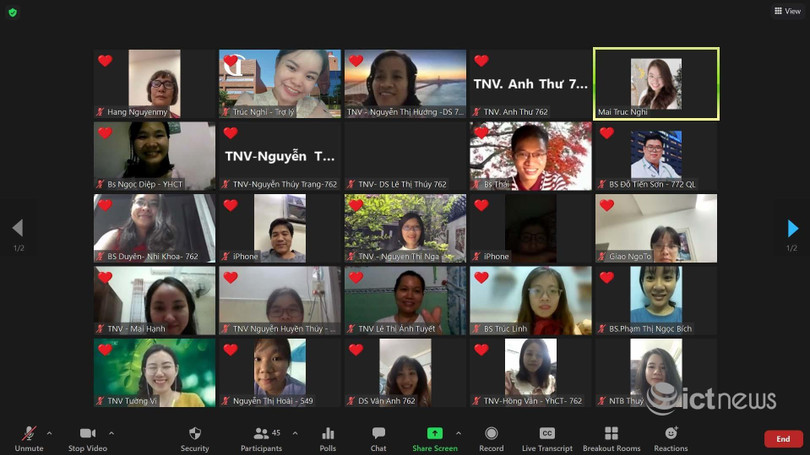Go to previous gallery page with left arrow

pos(17,229)
